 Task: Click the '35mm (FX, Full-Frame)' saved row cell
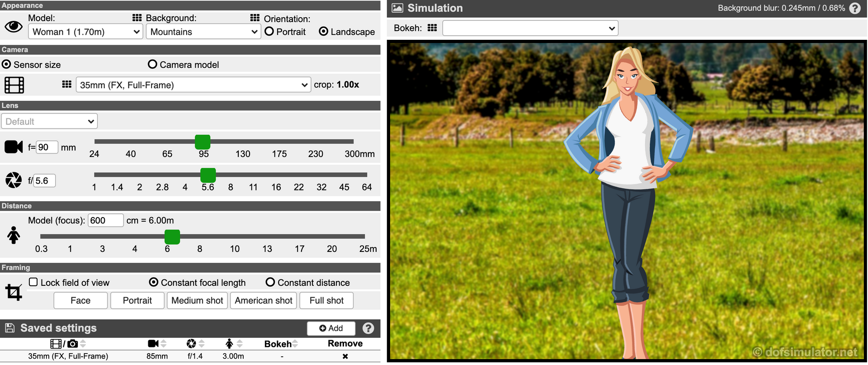68,356
